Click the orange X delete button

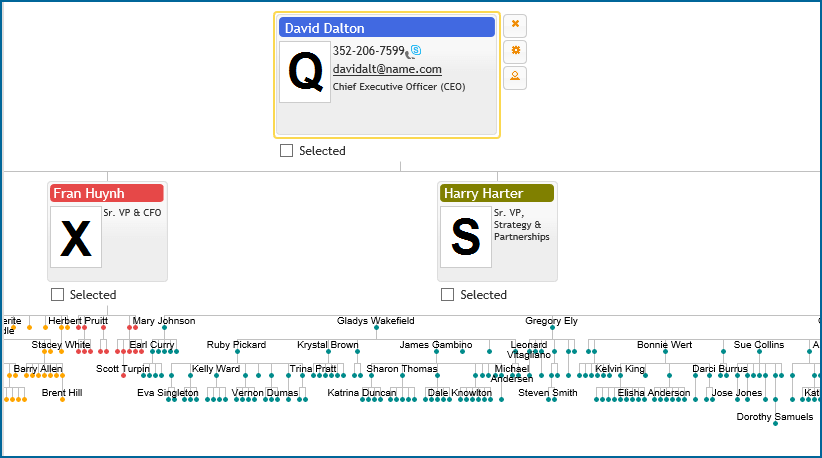pyautogui.click(x=515, y=24)
